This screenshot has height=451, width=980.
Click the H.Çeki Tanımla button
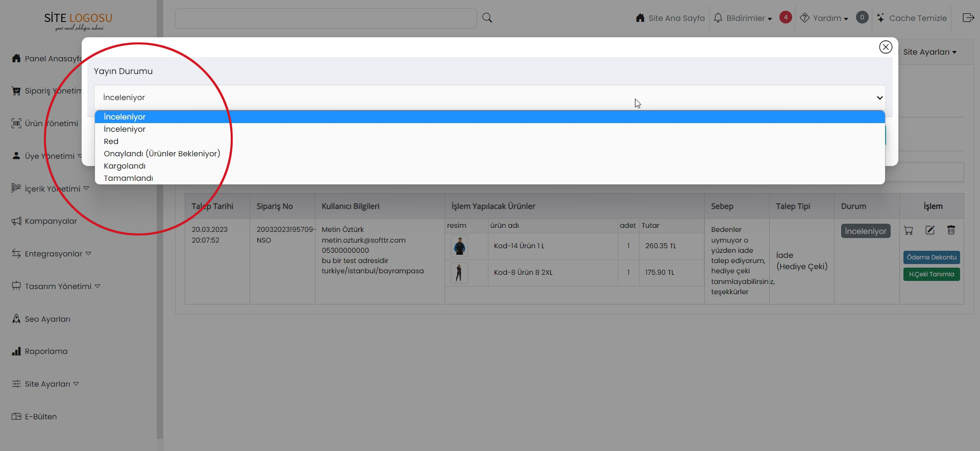pyautogui.click(x=931, y=274)
